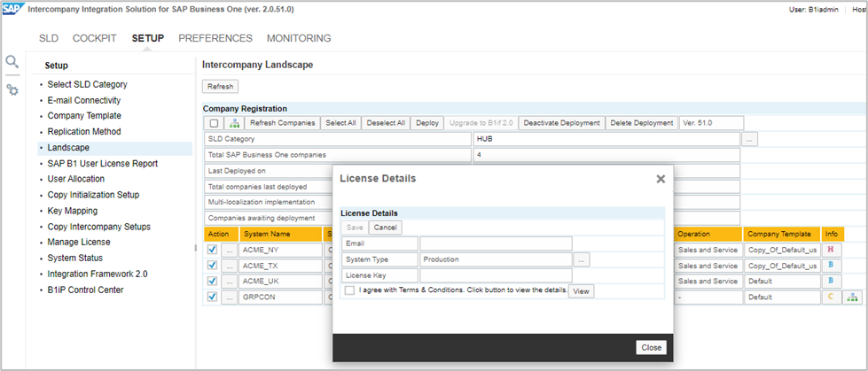Click into the License Key input field
Image resolution: width=868 pixels, height=371 pixels.
pyautogui.click(x=496, y=275)
